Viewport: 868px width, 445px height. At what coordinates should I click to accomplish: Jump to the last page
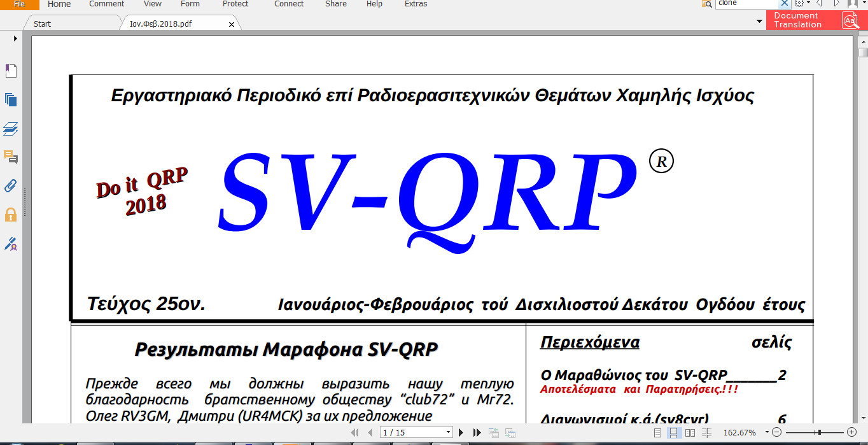tap(476, 432)
